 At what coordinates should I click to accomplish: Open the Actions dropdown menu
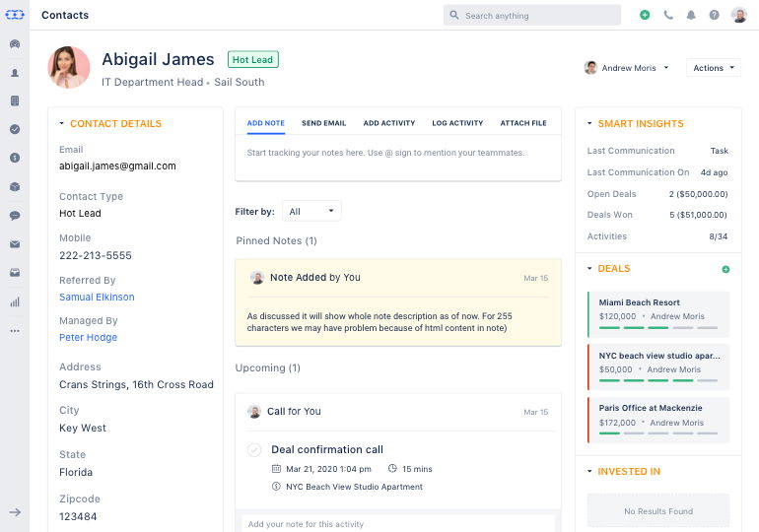714,68
